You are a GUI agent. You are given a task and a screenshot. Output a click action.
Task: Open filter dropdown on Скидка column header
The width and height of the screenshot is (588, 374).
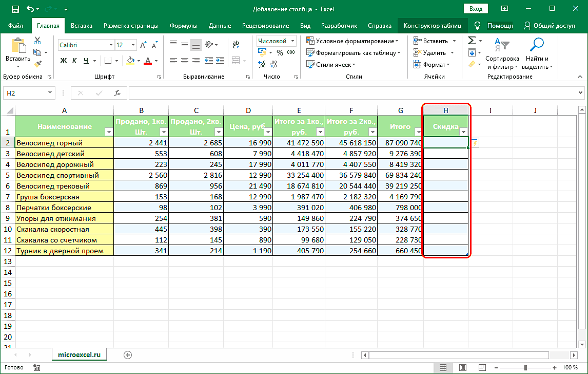(x=462, y=132)
